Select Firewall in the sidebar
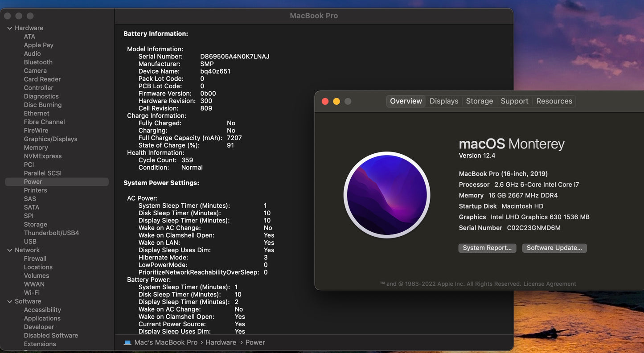The width and height of the screenshot is (644, 353). click(x=35, y=258)
